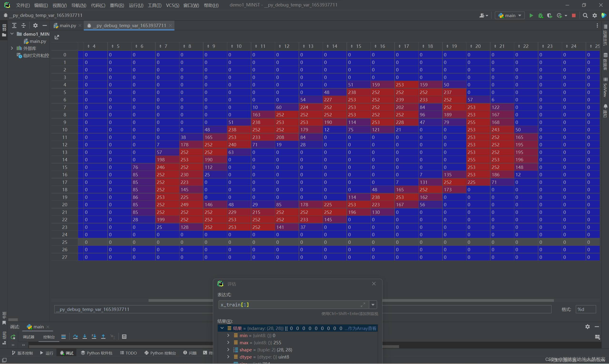Collapse the 结果 ndarray node
This screenshot has height=364, width=609.
point(222,328)
